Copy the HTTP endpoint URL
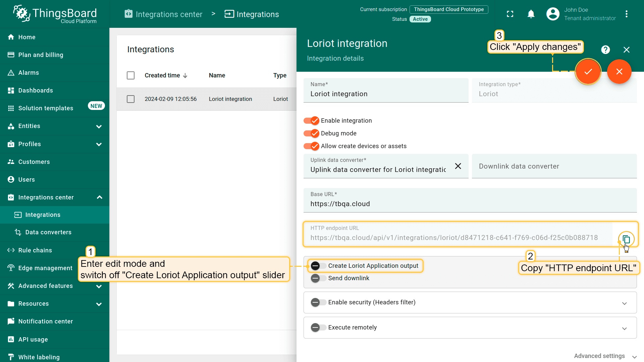Screen dimensions: 644x362 626,239
